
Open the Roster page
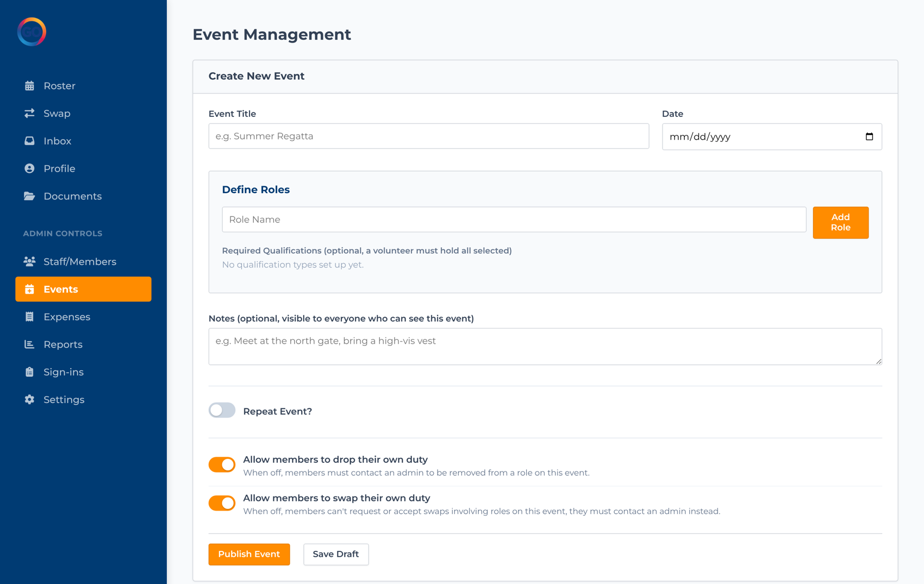point(83,86)
